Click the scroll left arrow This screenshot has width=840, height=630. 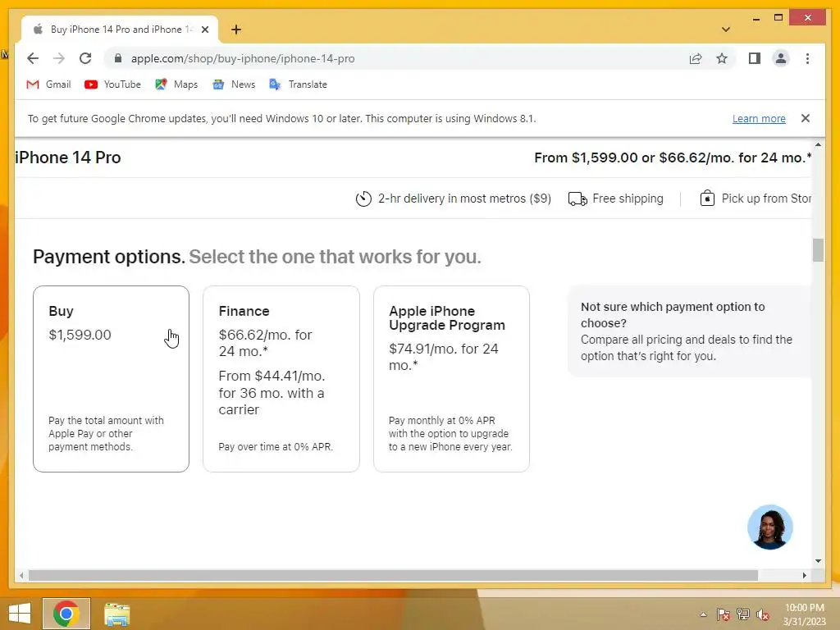click(x=21, y=575)
